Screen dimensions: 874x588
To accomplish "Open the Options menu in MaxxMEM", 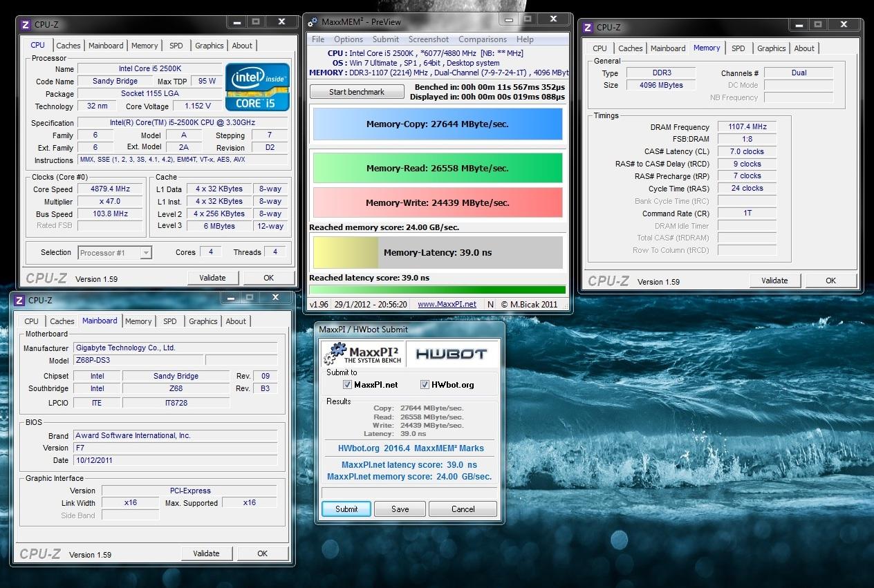I will click(348, 39).
